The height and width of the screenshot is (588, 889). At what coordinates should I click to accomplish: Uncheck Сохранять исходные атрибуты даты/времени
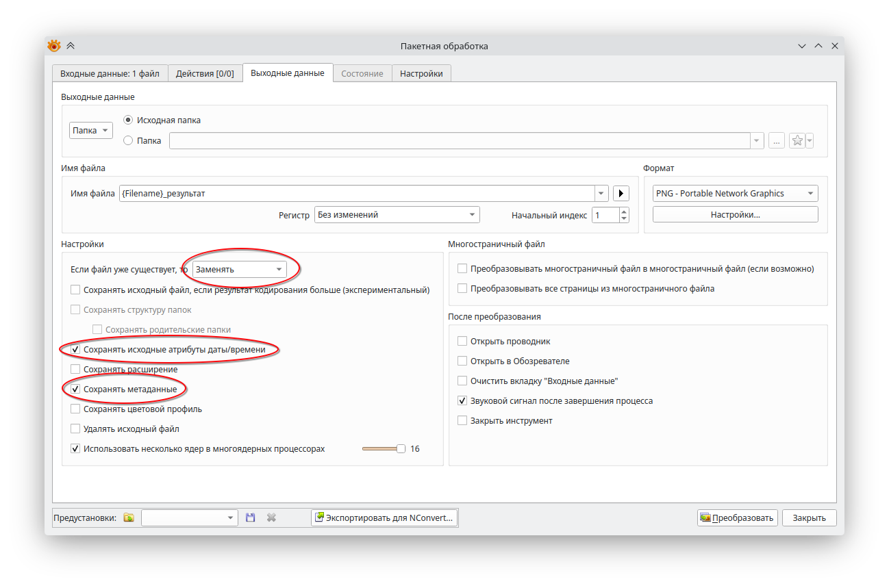[x=75, y=350]
